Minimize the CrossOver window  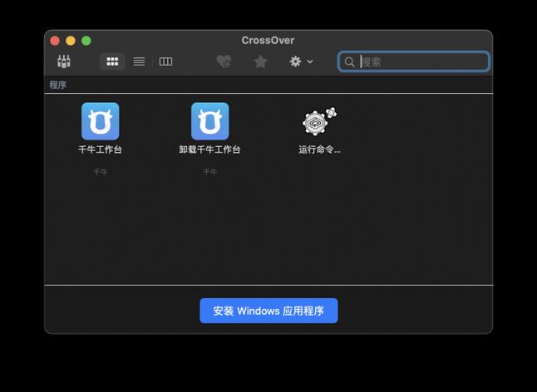pyautogui.click(x=71, y=41)
